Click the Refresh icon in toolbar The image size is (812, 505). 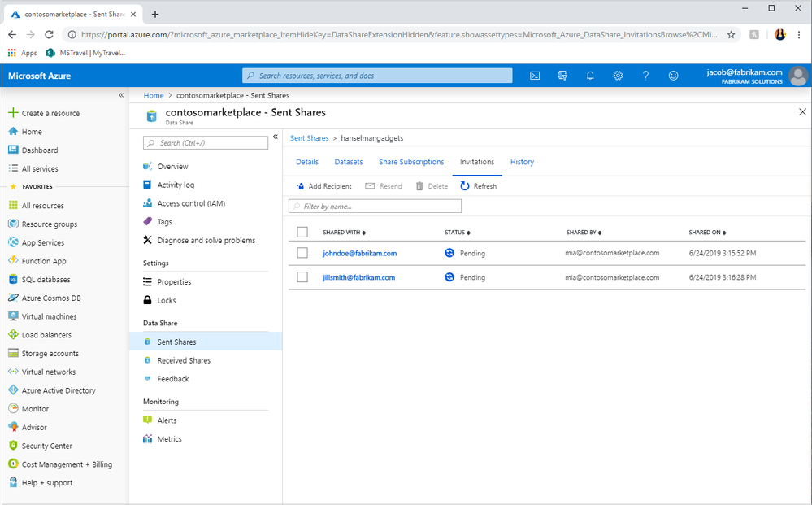465,186
